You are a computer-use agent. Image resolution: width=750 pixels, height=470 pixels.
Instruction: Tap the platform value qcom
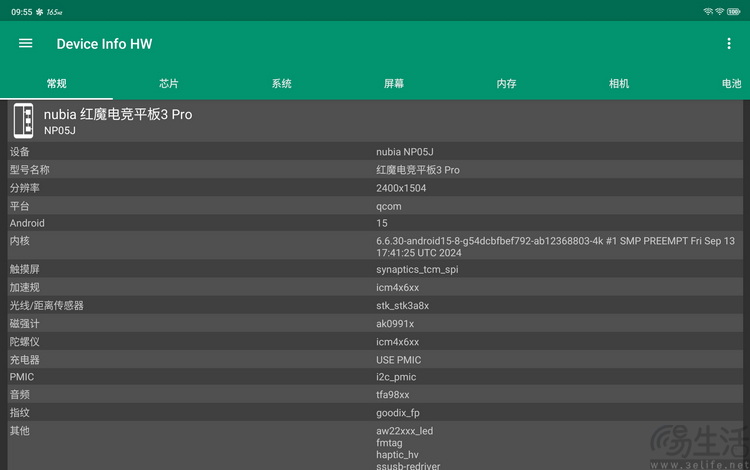(389, 207)
